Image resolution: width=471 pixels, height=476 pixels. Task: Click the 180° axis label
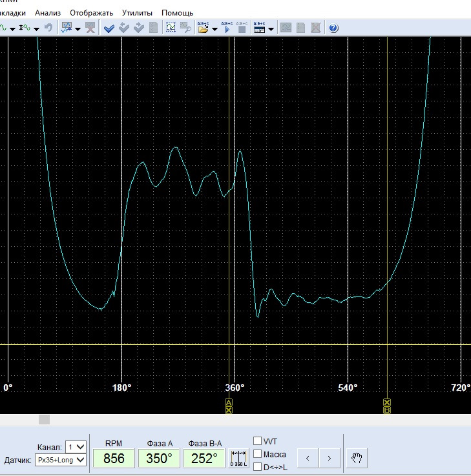(121, 388)
